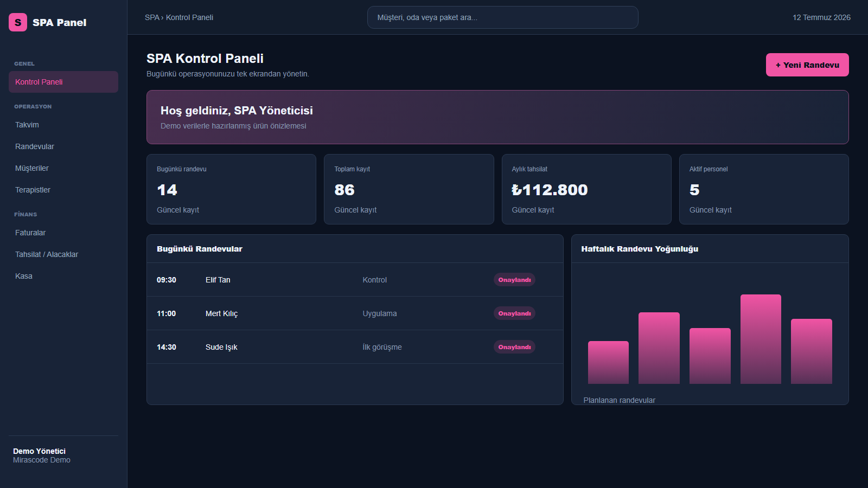Open the Demo Yönetici profile
868x488 pixels.
click(x=42, y=455)
